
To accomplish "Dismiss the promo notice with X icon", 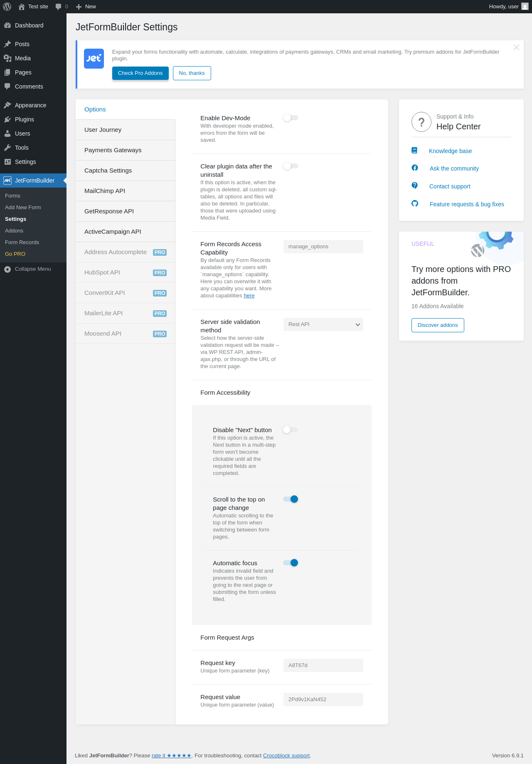I will [x=516, y=47].
